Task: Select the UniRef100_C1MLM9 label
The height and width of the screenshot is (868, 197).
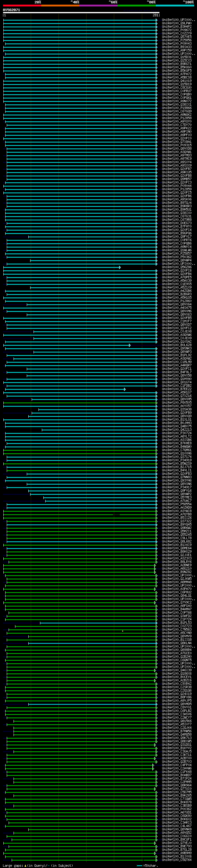Action: click(177, 362)
